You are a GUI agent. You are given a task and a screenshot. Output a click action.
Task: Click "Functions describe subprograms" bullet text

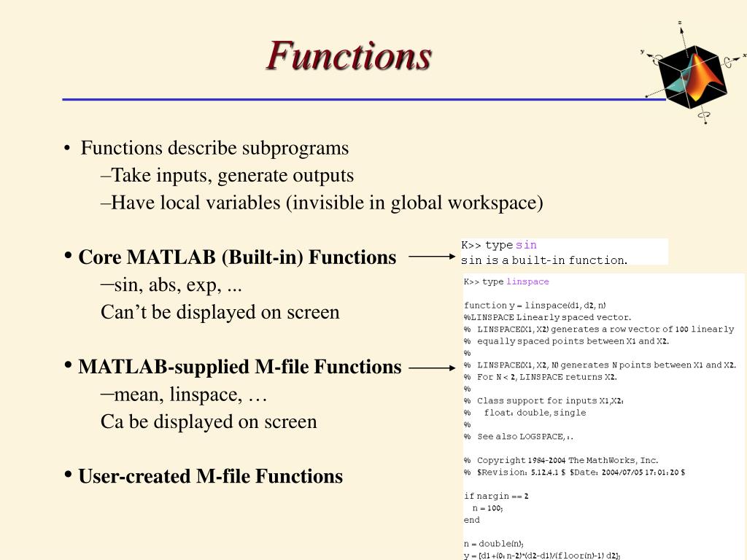(x=214, y=147)
